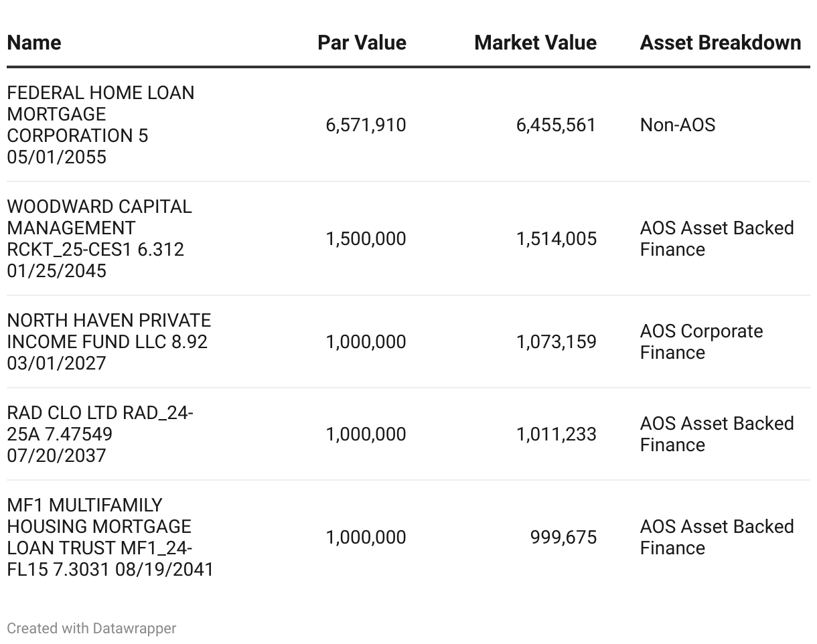Click the 1,073,159 market value cell
Screen dimensions: 817x644
click(x=556, y=342)
